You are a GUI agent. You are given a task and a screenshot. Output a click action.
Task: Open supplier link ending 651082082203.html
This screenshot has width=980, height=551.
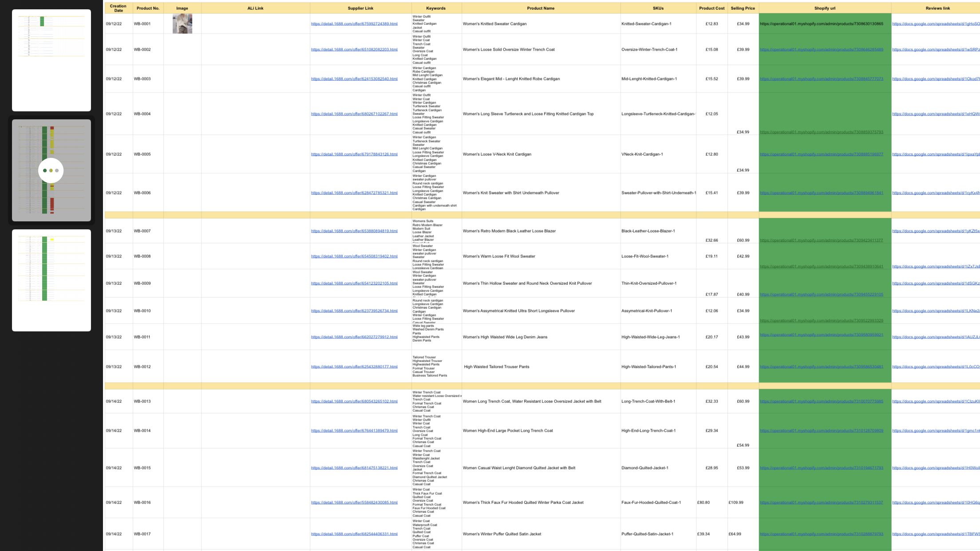click(354, 50)
